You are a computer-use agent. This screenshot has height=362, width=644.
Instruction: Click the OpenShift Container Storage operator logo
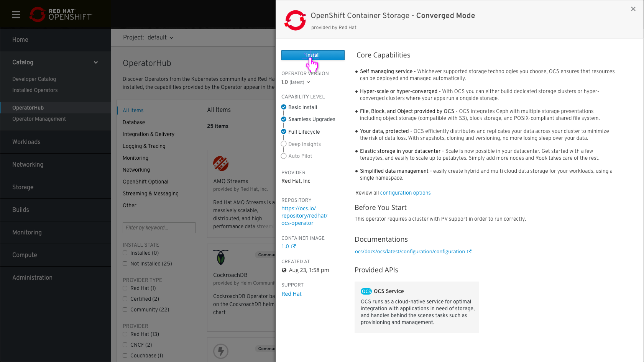(295, 20)
